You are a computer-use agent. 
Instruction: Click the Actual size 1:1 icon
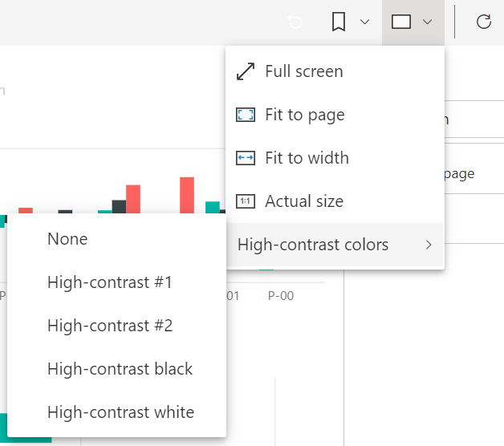click(x=246, y=201)
